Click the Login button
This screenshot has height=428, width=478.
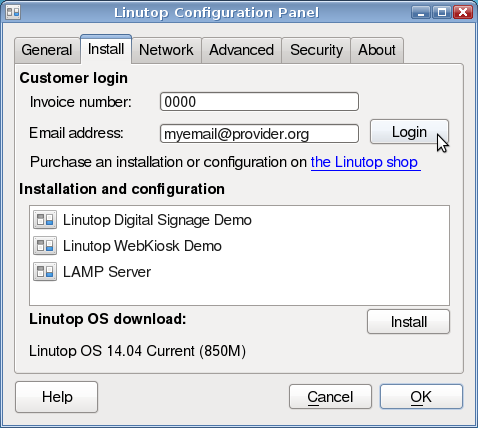point(409,132)
